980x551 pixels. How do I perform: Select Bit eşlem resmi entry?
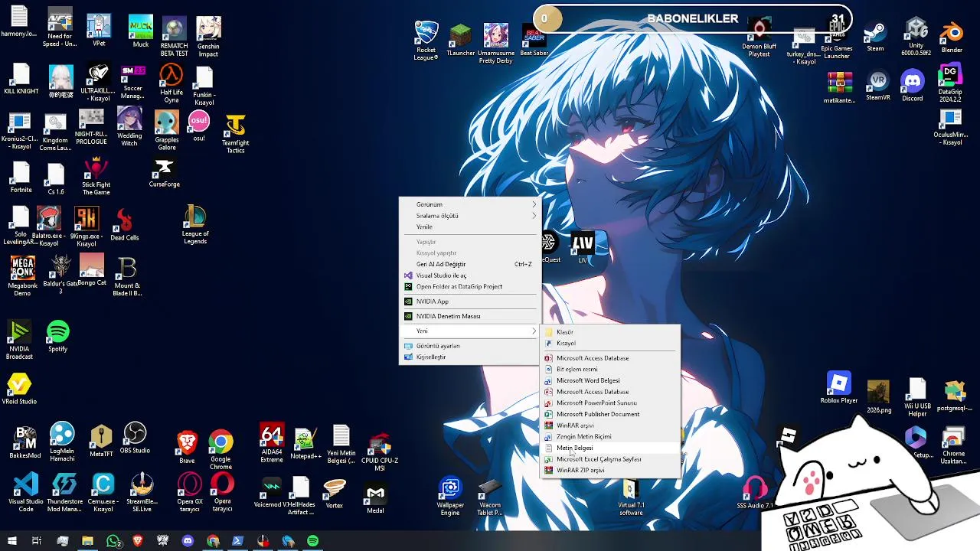609,369
